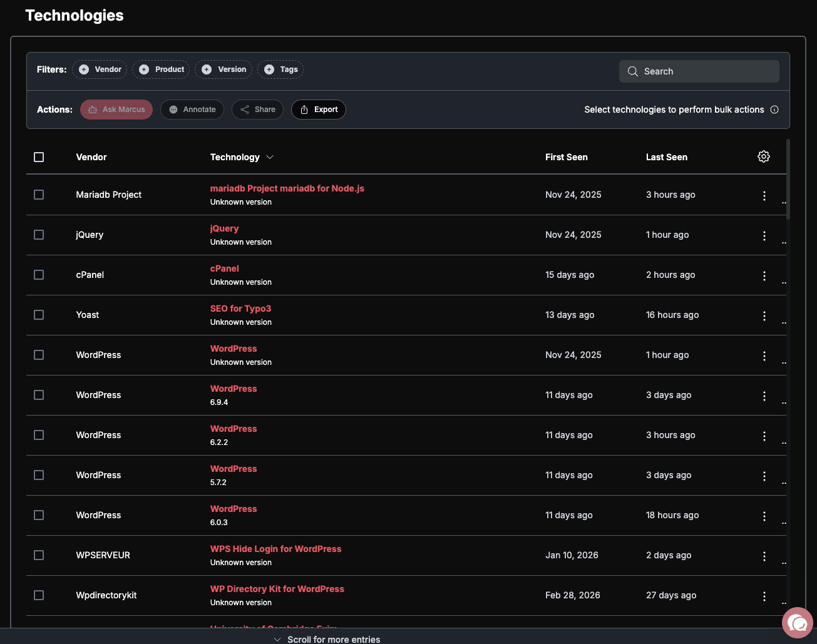This screenshot has height=644, width=817.
Task: Click the Jan 10, 2026 first seen date
Action: point(572,555)
